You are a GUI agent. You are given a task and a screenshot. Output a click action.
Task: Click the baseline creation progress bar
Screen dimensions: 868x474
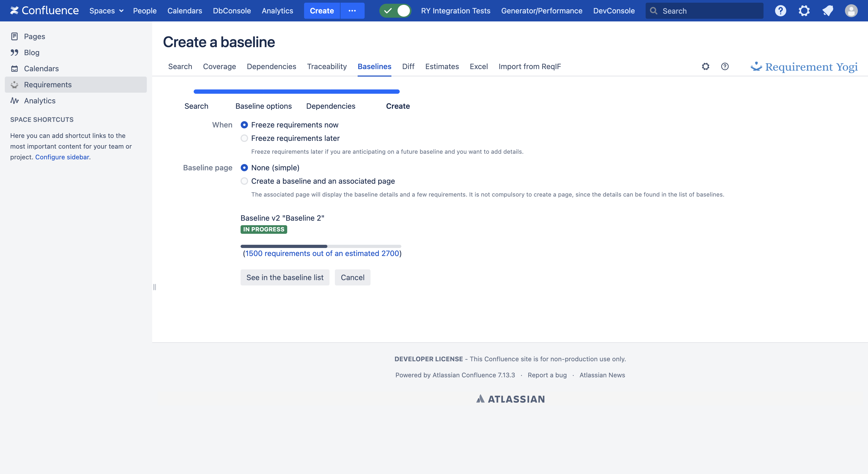coord(320,246)
